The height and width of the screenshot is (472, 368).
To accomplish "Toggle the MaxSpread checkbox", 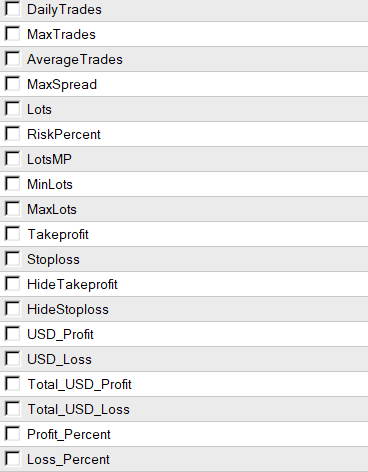I will 13,84.
